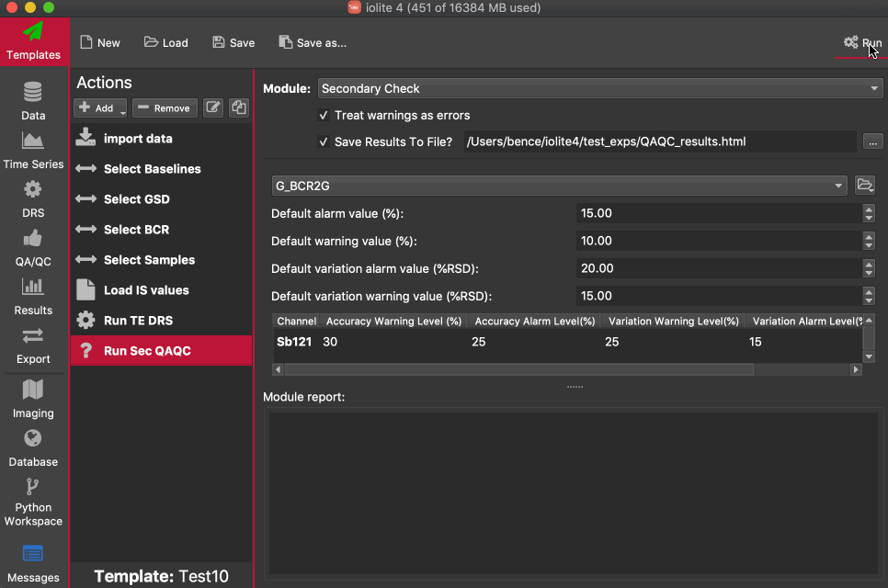888x588 pixels.
Task: Uncheck Save Results To File option
Action: (324, 142)
